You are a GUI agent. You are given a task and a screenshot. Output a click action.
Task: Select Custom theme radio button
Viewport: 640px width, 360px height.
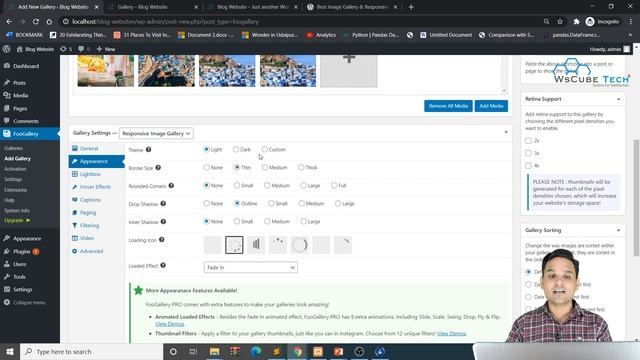[x=264, y=149]
